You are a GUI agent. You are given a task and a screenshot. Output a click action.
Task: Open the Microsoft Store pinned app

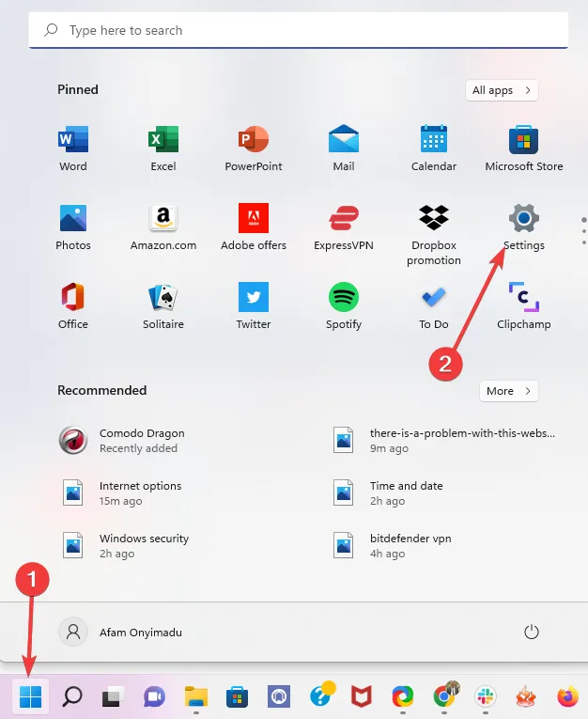(524, 148)
